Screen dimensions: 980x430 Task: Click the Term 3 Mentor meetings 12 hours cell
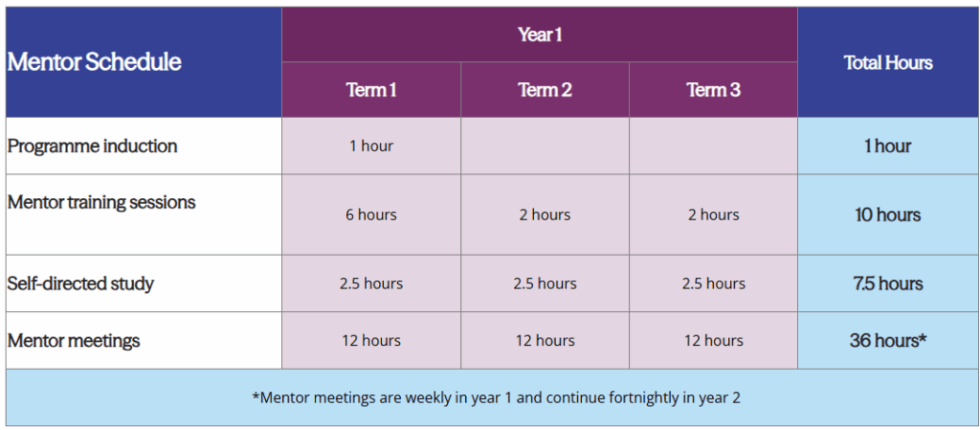[713, 340]
